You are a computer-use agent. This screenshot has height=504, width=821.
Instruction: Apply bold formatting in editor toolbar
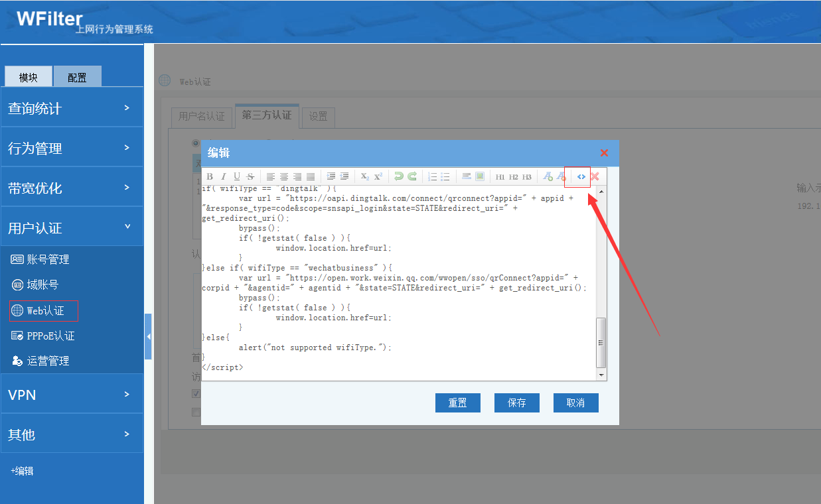pyautogui.click(x=210, y=176)
